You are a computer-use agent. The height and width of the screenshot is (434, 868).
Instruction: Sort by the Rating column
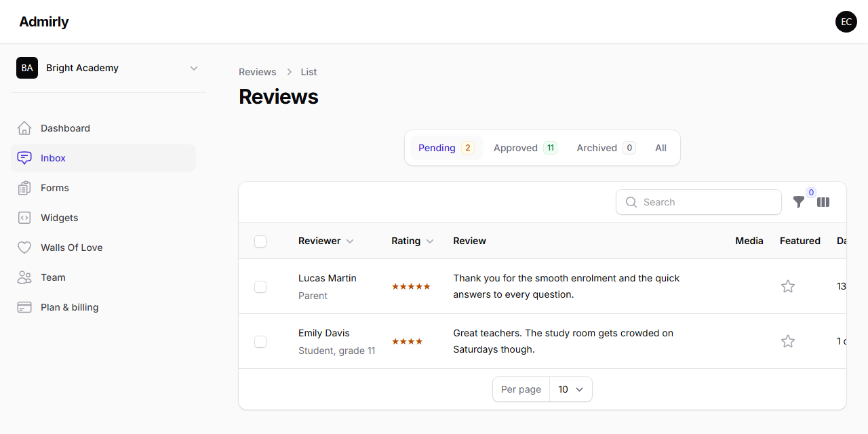[412, 241]
